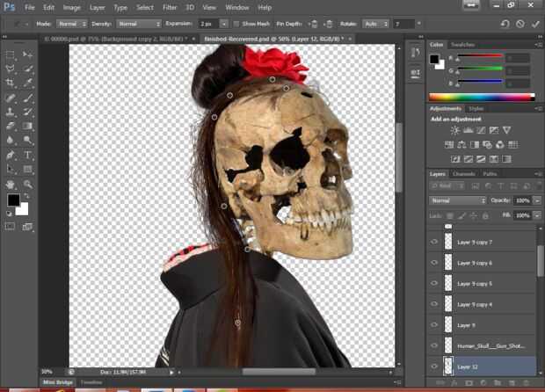The image size is (545, 392).
Task: Switch to the Swatches tab
Action: (462, 45)
